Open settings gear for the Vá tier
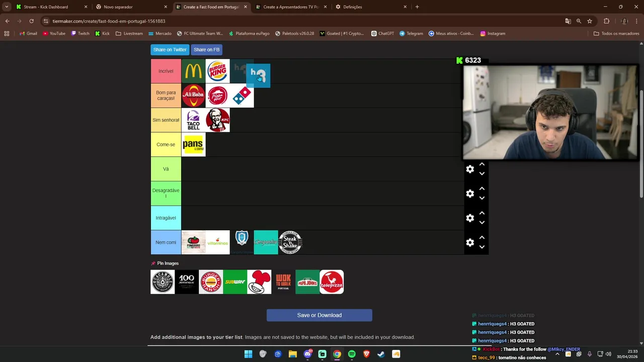 470,169
